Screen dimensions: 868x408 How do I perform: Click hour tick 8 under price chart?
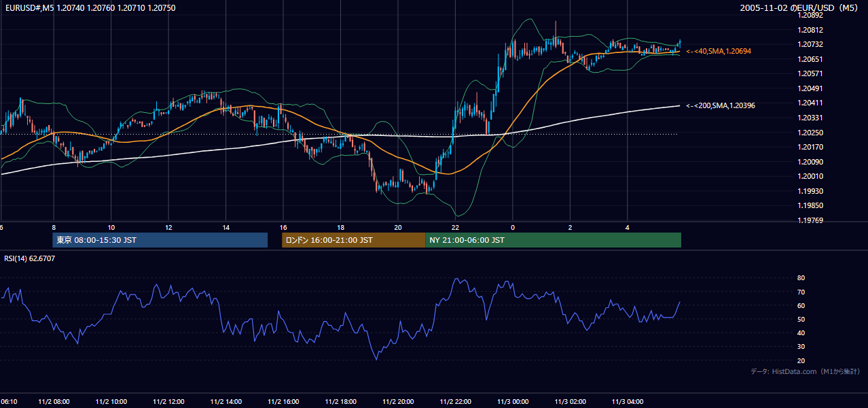pyautogui.click(x=53, y=227)
